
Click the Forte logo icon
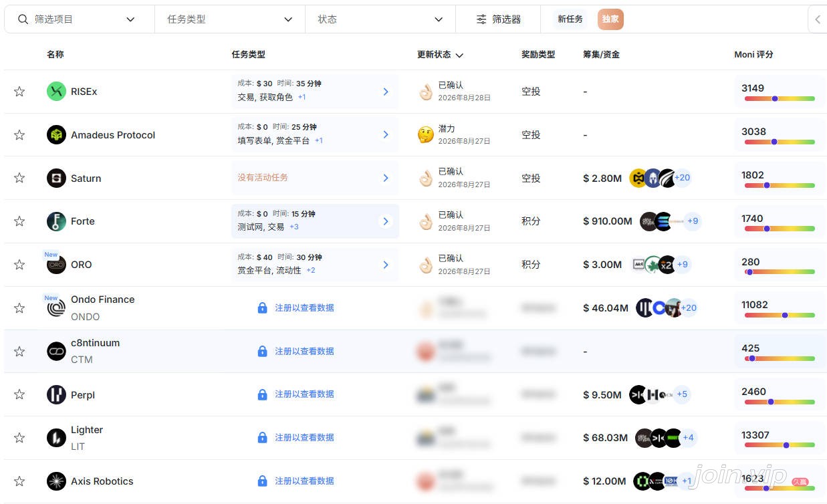pyautogui.click(x=56, y=221)
